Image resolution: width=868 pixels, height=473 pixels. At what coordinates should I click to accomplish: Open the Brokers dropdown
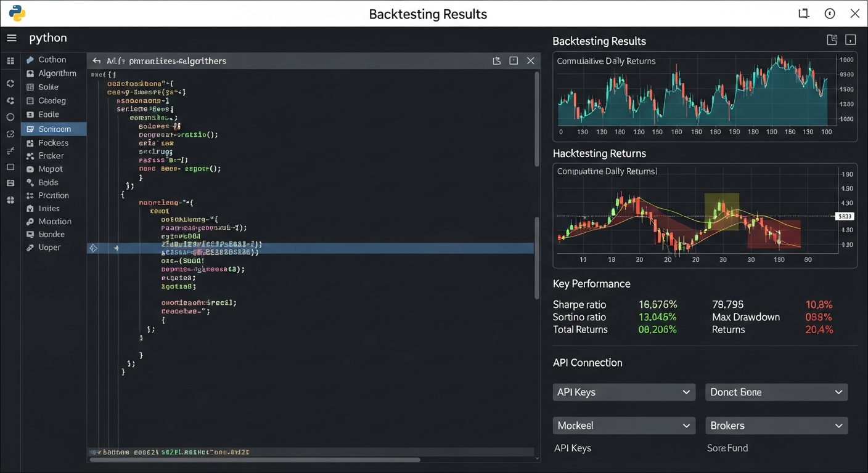click(776, 425)
